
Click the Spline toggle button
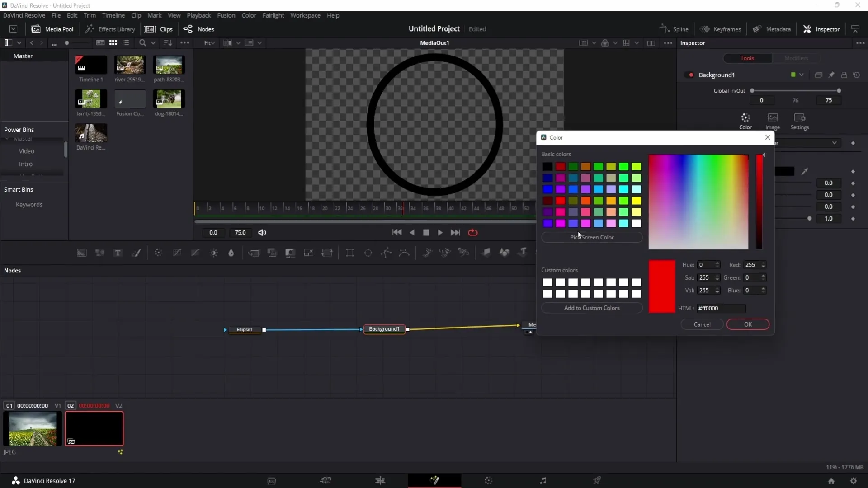674,28
